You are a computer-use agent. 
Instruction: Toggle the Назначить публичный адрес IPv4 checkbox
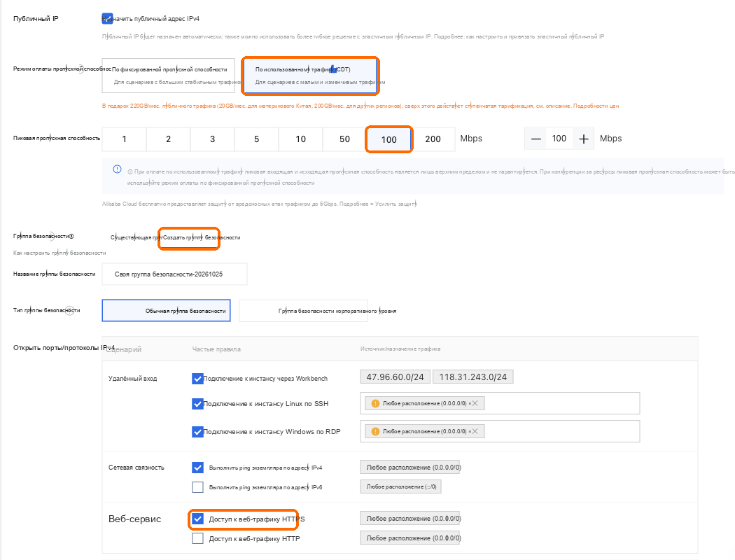click(107, 19)
